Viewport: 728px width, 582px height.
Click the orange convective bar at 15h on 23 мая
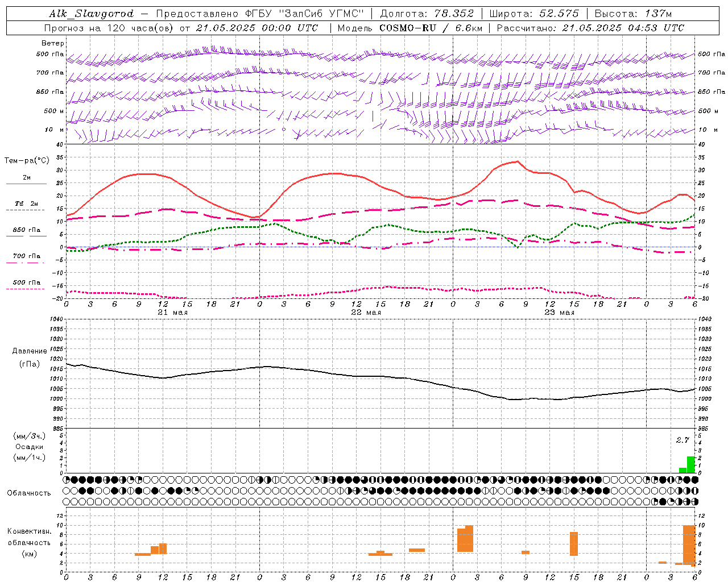pyautogui.click(x=574, y=544)
